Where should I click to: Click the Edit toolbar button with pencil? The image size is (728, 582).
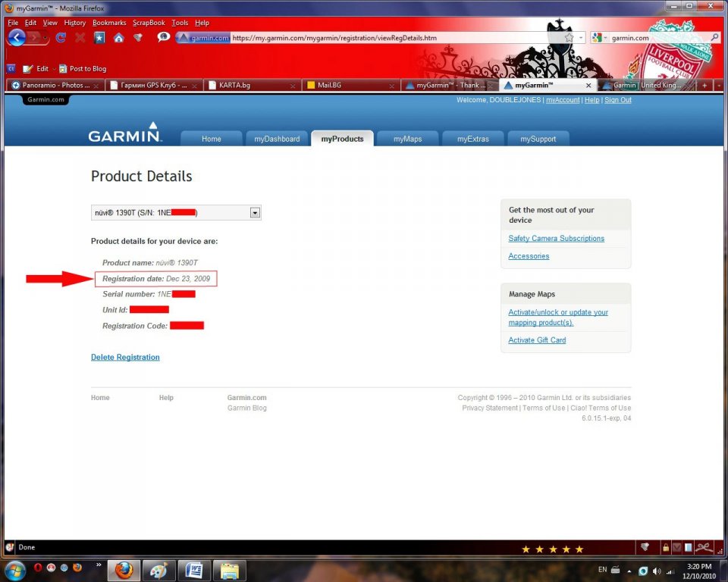click(x=36, y=69)
